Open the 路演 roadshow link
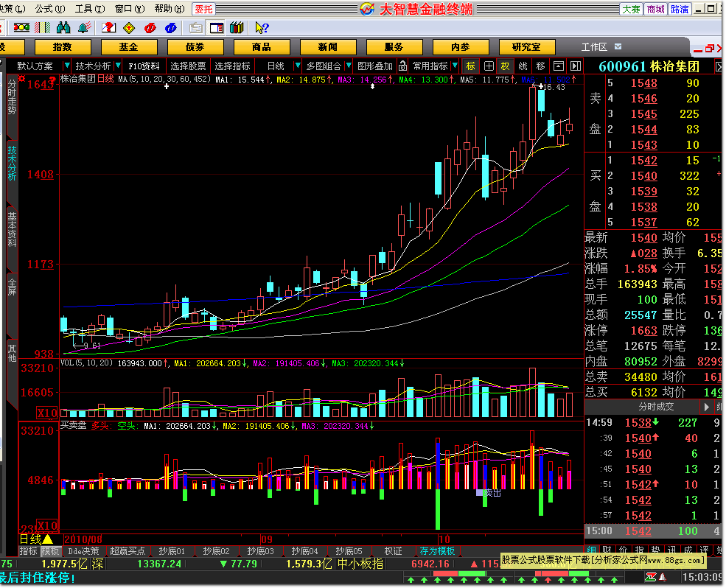 tap(680, 9)
